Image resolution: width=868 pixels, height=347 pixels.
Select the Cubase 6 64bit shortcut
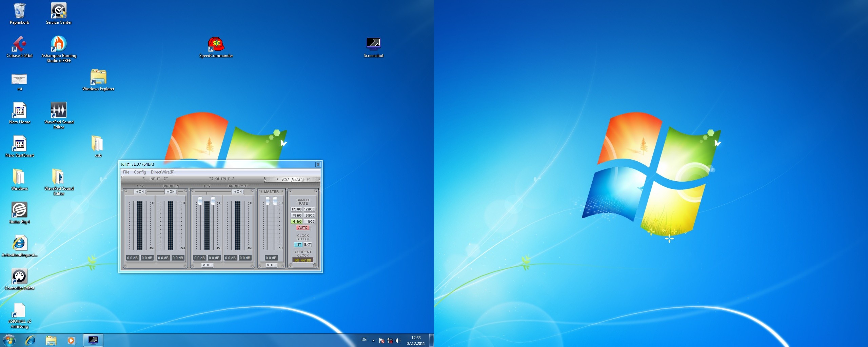click(x=19, y=47)
